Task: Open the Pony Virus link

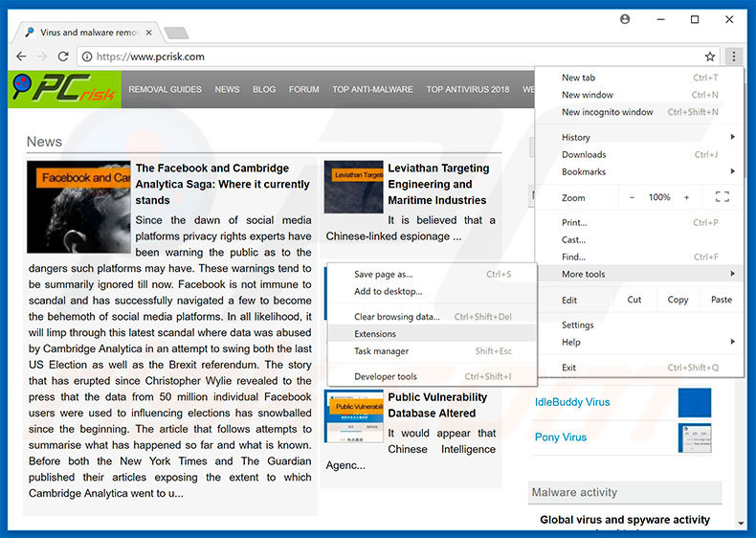Action: (x=561, y=437)
